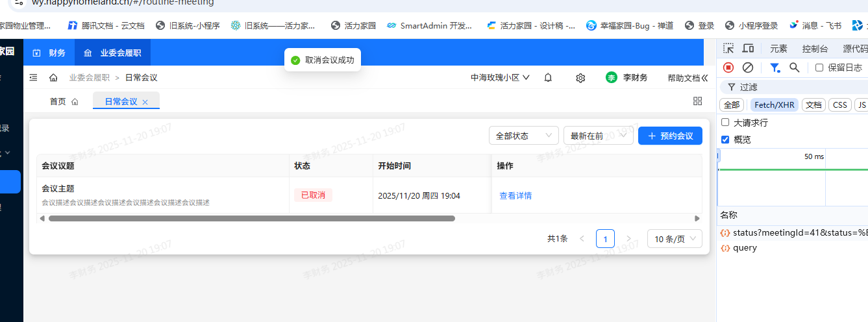Select the 全部 request type filter
The image size is (868, 322).
pos(732,105)
